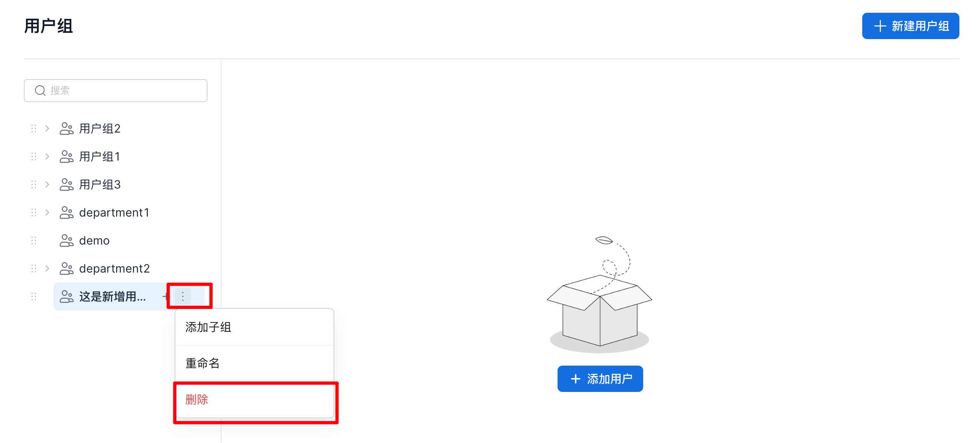Click the magnifier search icon
Viewport: 980px width, 443px height.
[40, 91]
